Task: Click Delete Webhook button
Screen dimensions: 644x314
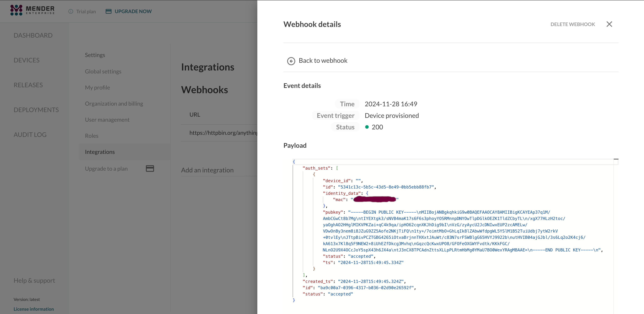Action: pos(573,24)
